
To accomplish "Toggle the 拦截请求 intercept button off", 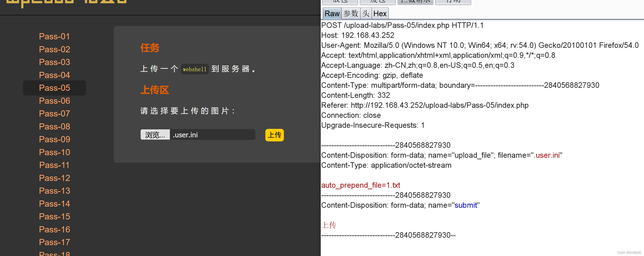I will point(415,1).
